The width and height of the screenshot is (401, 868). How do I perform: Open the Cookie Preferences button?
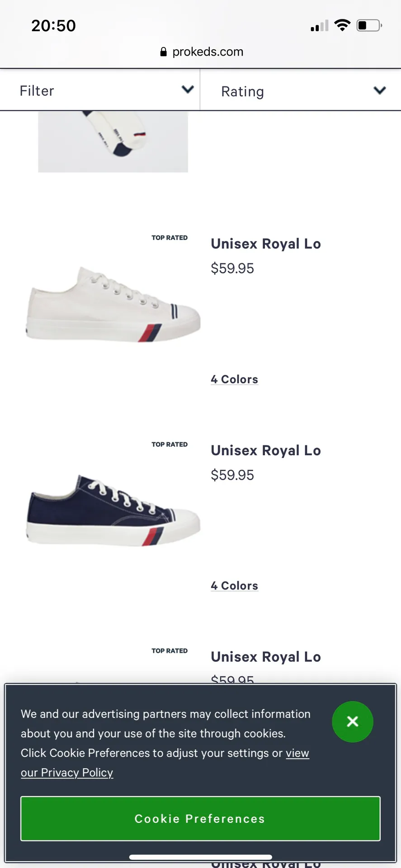point(200,819)
